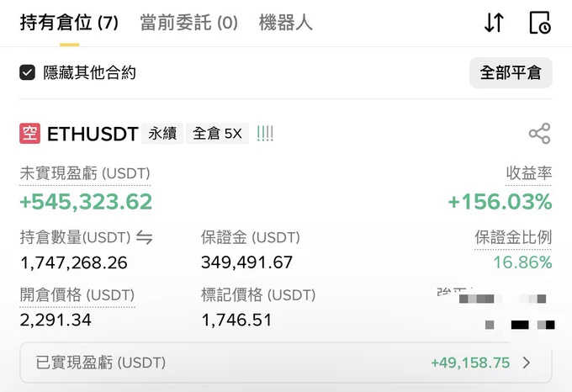Tap 未實現盈虧 (USDT) label for info
Image resolution: width=572 pixels, height=392 pixels.
tap(85, 173)
